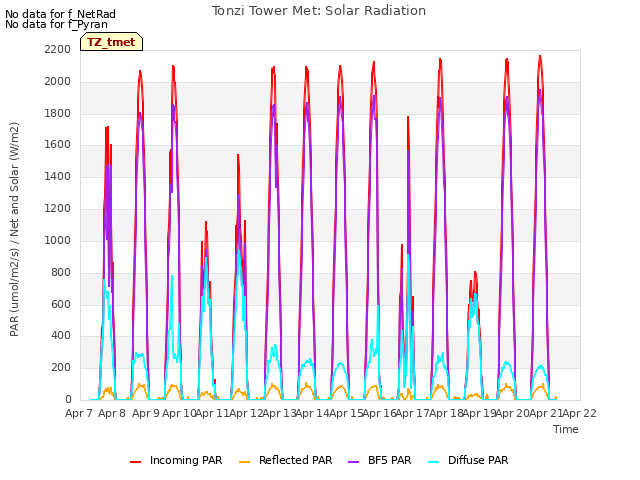Viewport: 640px width, 480px height.
Task: Click the 2000 y-axis tick label
Action: coord(58,81)
